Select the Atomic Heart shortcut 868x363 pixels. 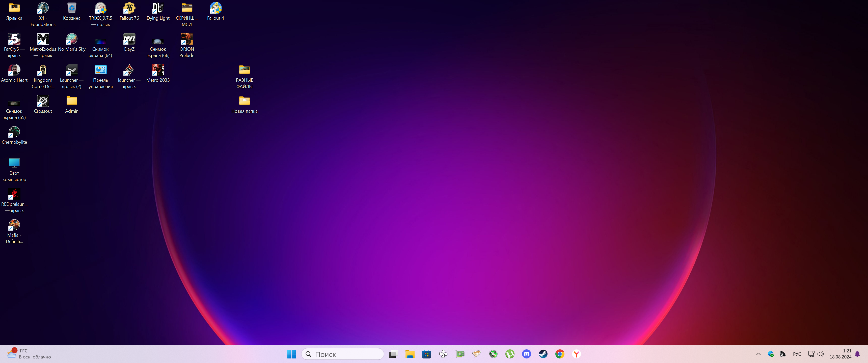tap(14, 73)
